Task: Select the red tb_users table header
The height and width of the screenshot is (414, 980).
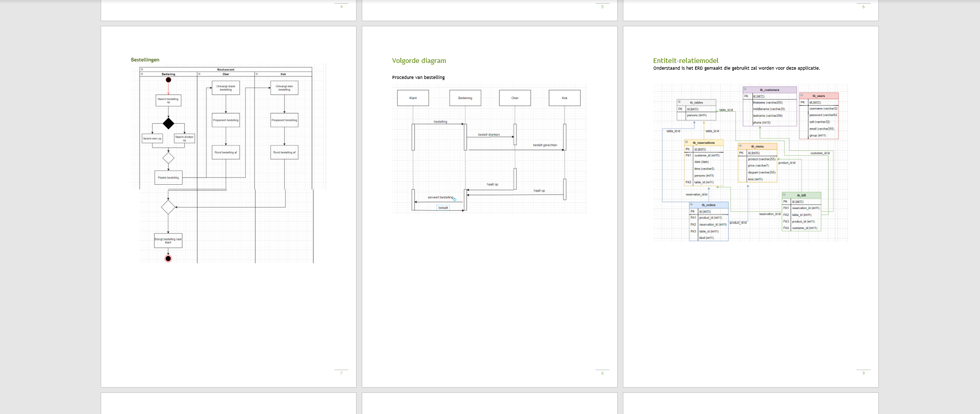Action: click(x=818, y=96)
